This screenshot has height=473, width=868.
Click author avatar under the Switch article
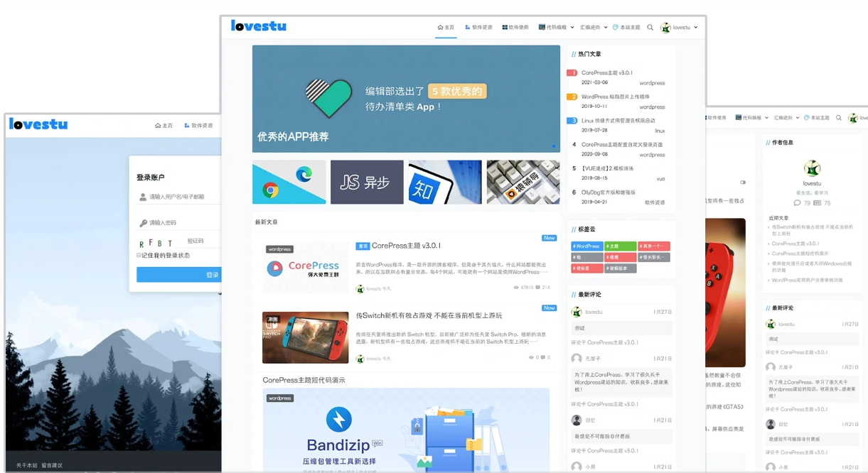pos(360,359)
